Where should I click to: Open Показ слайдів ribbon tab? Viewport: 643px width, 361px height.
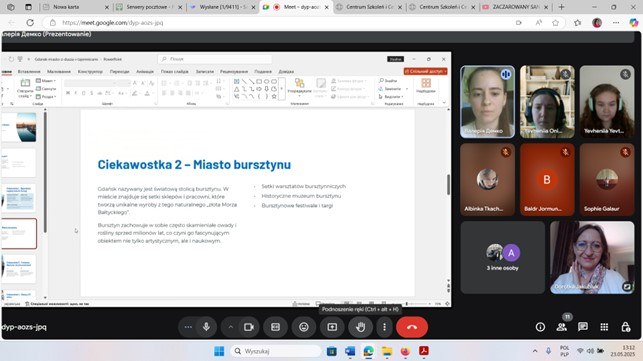click(x=175, y=71)
